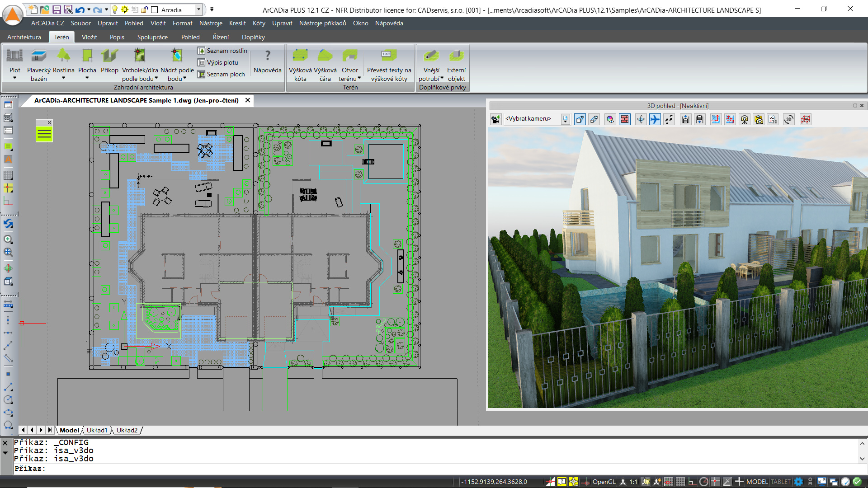Toggle OpenGL mode in status bar
This screenshot has height=488, width=868.
pyautogui.click(x=604, y=482)
